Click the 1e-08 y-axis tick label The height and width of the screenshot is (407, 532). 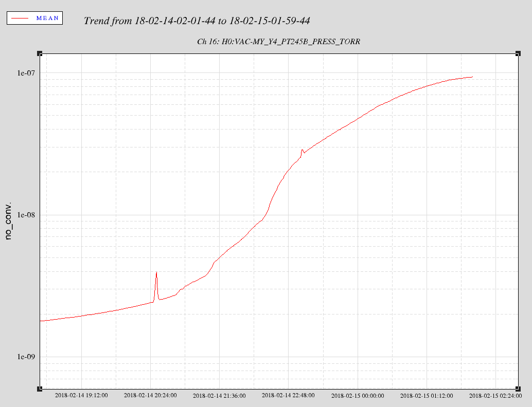[27, 215]
